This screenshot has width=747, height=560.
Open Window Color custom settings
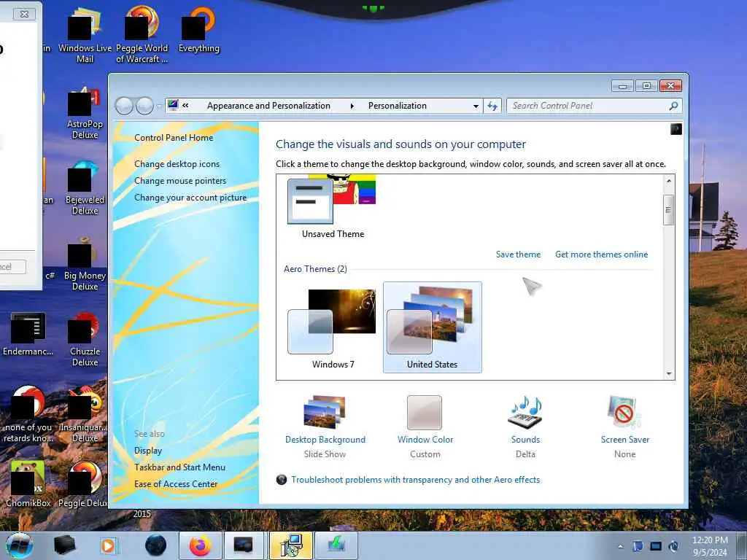(x=425, y=413)
